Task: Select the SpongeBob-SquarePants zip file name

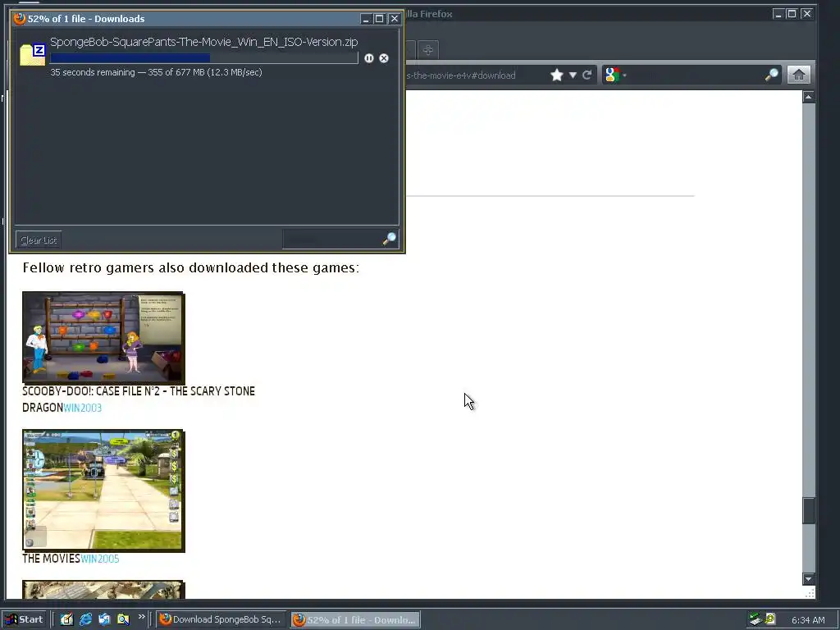Action: click(x=203, y=42)
